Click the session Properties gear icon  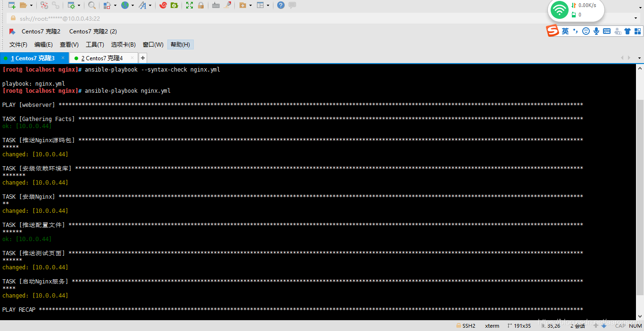[x=71, y=5]
